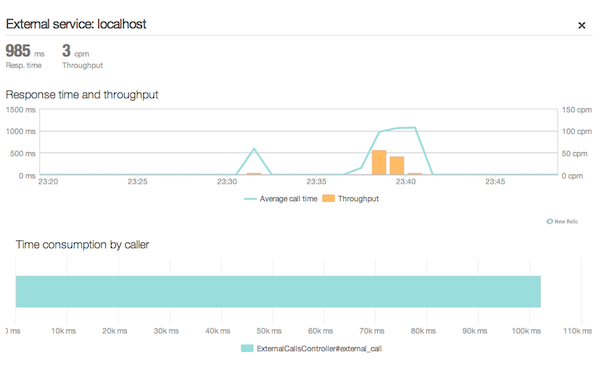
Task: Click the teal time consumption bar
Action: point(278,291)
